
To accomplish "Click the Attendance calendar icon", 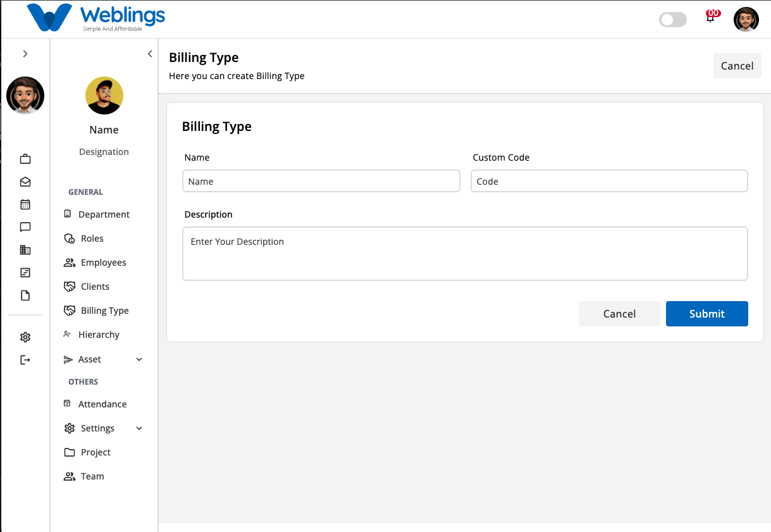I will [x=68, y=404].
